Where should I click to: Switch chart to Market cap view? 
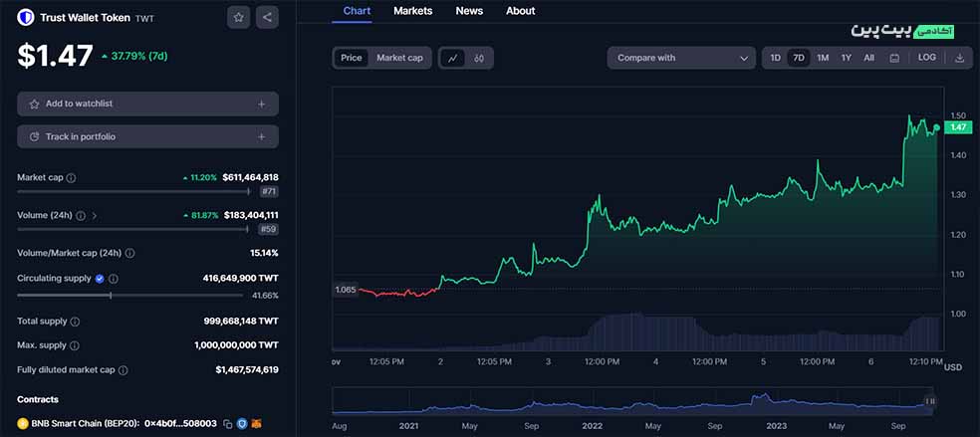399,58
